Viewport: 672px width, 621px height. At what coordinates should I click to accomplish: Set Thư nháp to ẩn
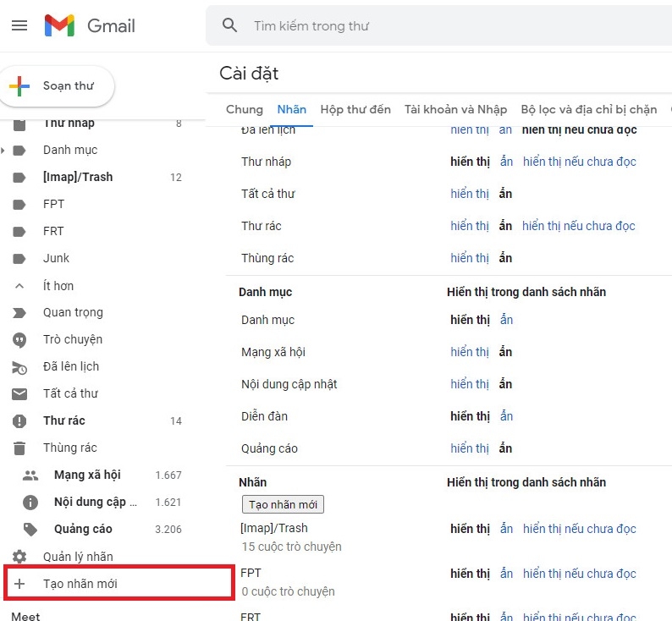pyautogui.click(x=506, y=162)
